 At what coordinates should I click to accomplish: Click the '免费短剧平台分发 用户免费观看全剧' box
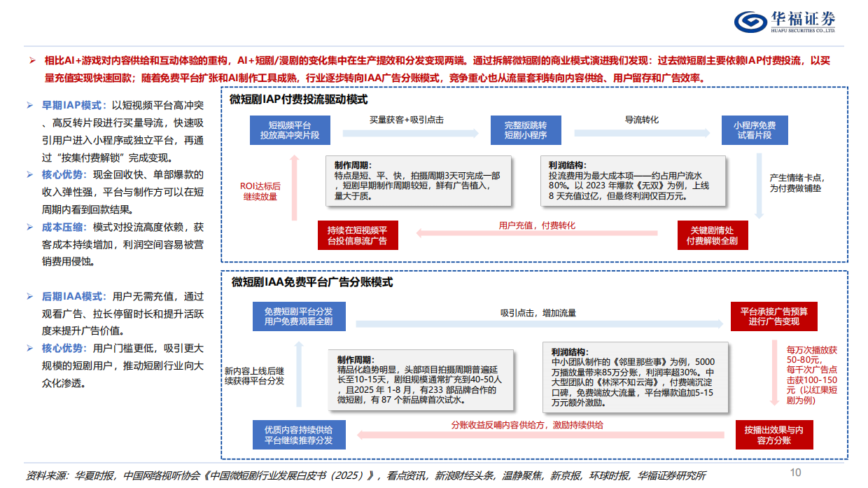[x=298, y=316]
